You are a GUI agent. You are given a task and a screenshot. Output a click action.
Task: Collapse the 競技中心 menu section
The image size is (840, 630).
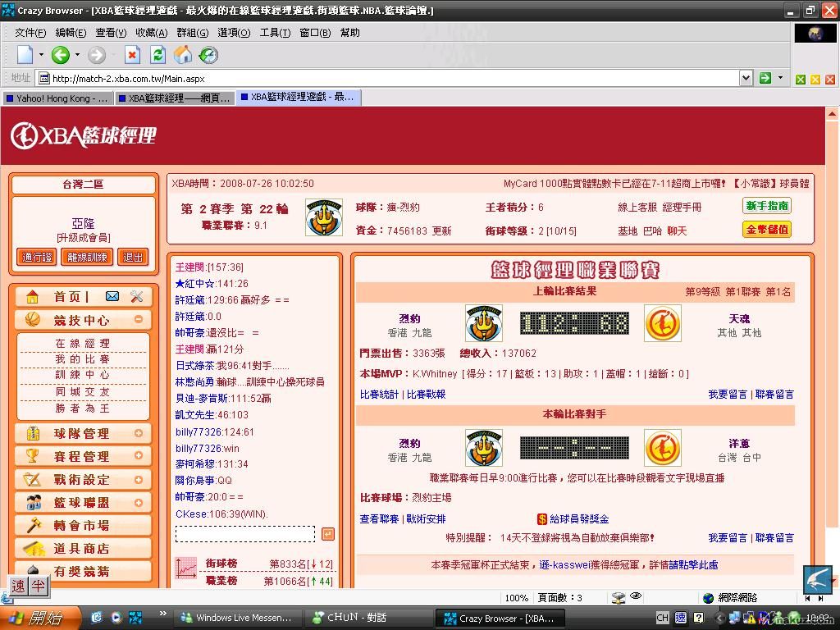138,320
